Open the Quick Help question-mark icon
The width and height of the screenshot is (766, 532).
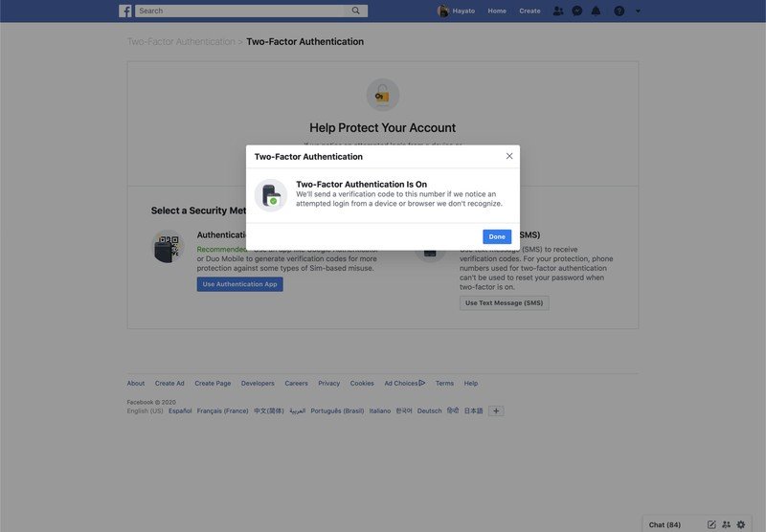click(619, 11)
